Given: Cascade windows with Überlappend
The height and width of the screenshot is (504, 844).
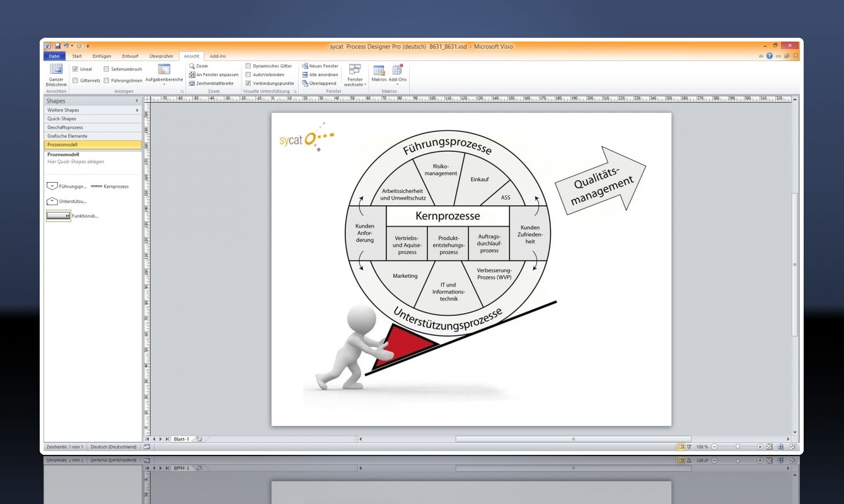Looking at the screenshot, I should point(320,83).
